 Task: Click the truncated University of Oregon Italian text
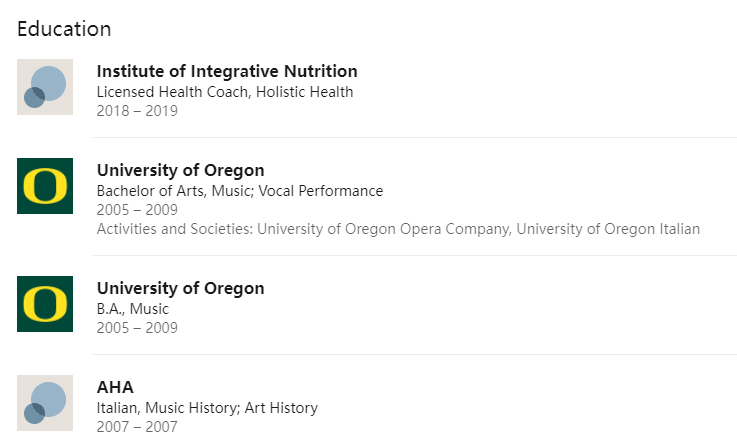pyautogui.click(x=608, y=229)
